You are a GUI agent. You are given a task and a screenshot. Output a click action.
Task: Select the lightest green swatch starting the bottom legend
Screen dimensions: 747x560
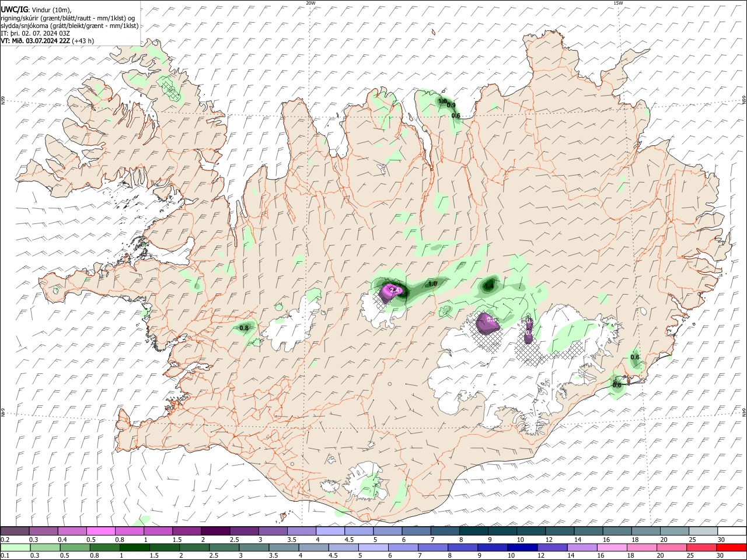point(15,547)
